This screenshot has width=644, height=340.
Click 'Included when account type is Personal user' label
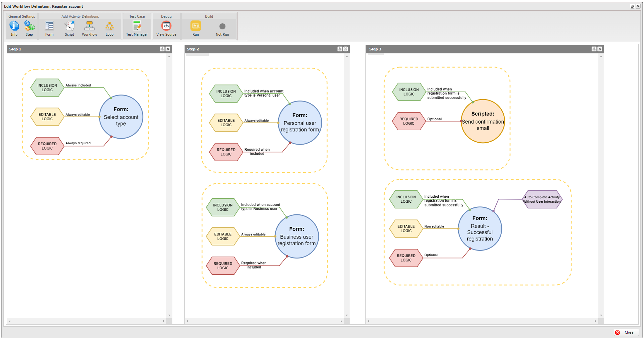(264, 94)
